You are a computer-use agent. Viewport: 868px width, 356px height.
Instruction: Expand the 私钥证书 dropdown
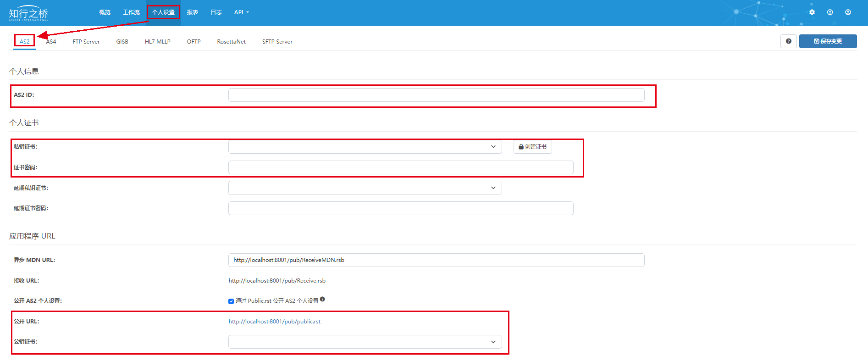pos(365,147)
